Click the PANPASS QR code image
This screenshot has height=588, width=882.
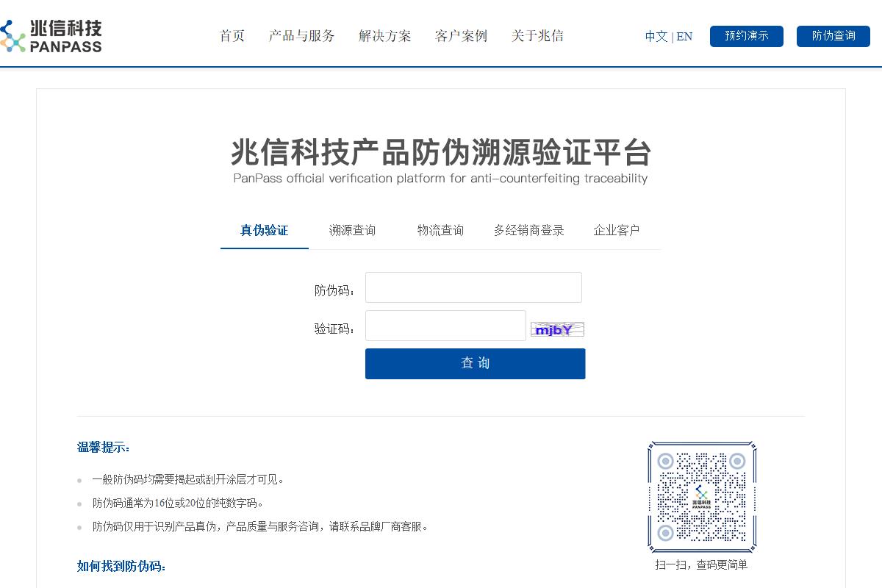coord(702,498)
